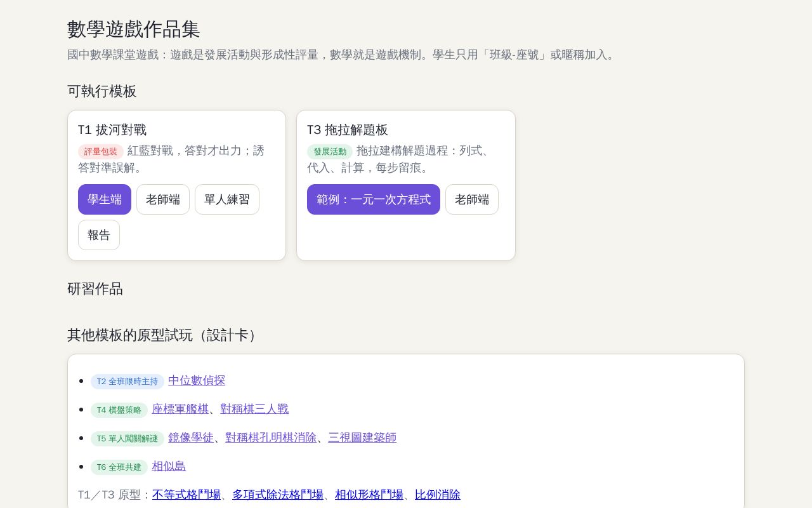Start 單人練習 mode
Image resolution: width=812 pixels, height=508 pixels.
(227, 199)
